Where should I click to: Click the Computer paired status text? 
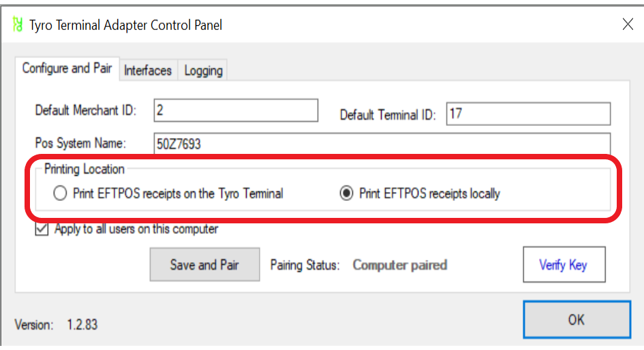[x=399, y=265]
